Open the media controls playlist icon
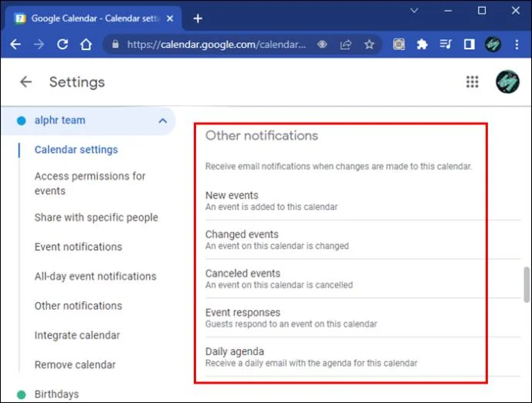 [446, 44]
